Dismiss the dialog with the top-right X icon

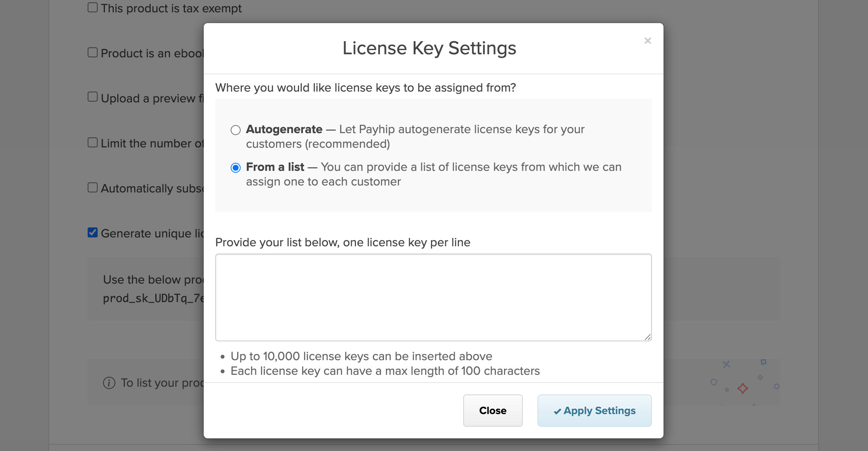tap(648, 41)
